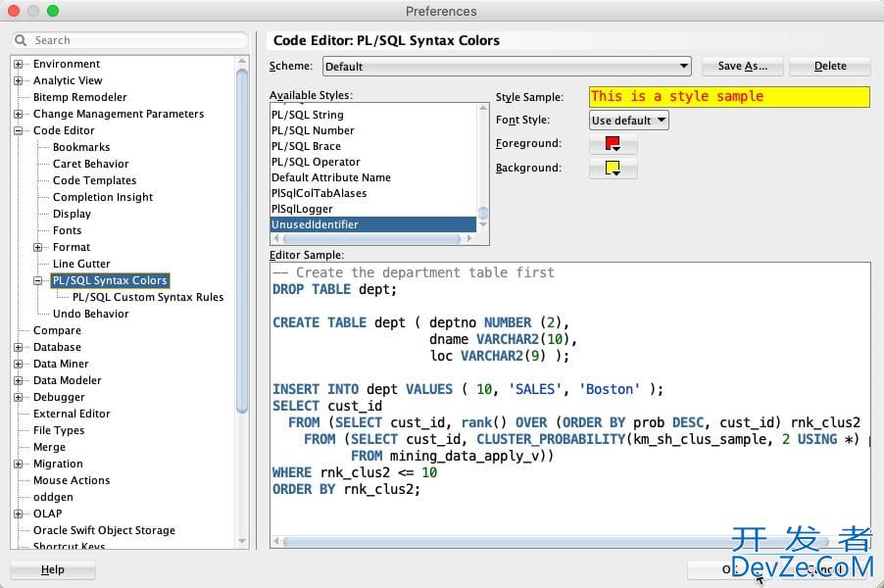Click the Save As... button
The height and width of the screenshot is (588, 884).
(x=742, y=66)
